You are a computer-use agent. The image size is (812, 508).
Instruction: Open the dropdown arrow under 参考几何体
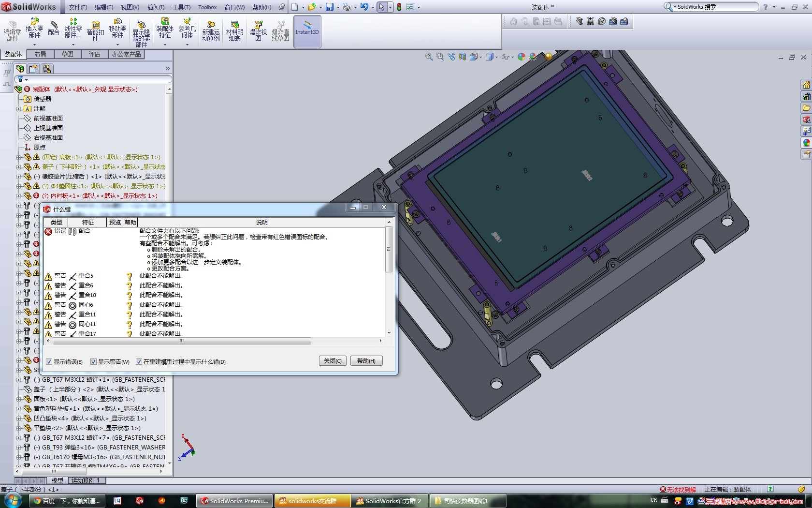point(187,45)
